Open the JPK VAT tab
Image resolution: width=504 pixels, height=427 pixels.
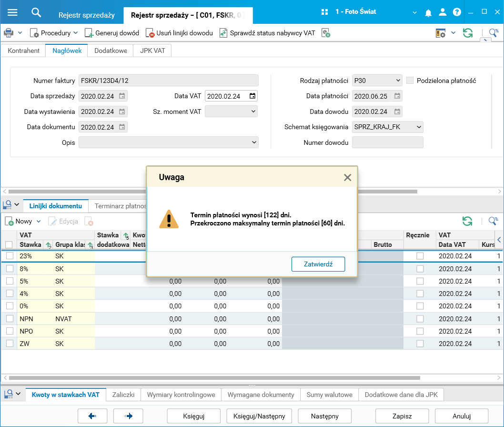[x=152, y=51]
